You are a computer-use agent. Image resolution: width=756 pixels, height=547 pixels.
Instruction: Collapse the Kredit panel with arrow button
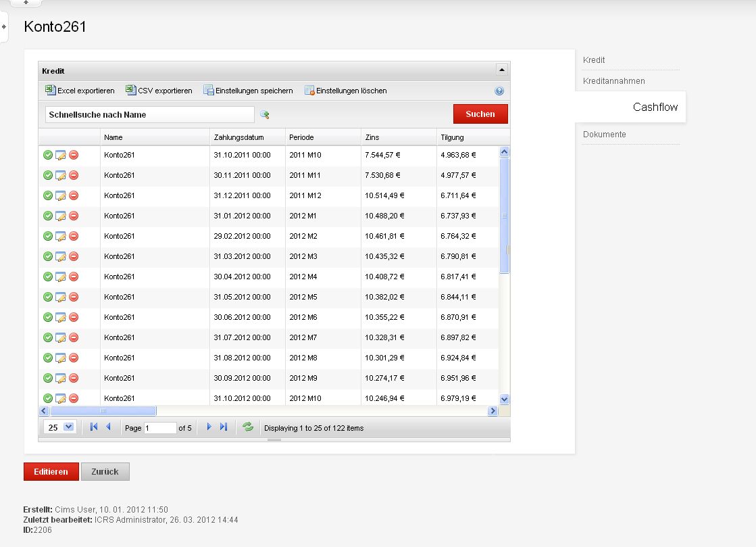[x=501, y=70]
